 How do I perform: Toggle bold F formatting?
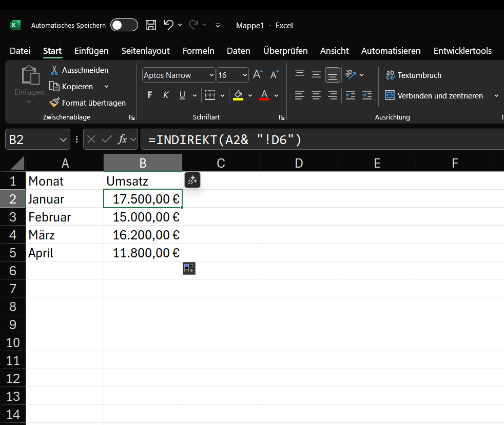(x=150, y=95)
